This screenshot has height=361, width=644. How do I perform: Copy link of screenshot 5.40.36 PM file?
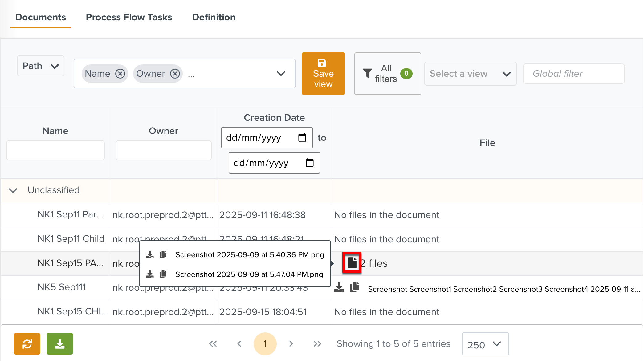pyautogui.click(x=163, y=254)
